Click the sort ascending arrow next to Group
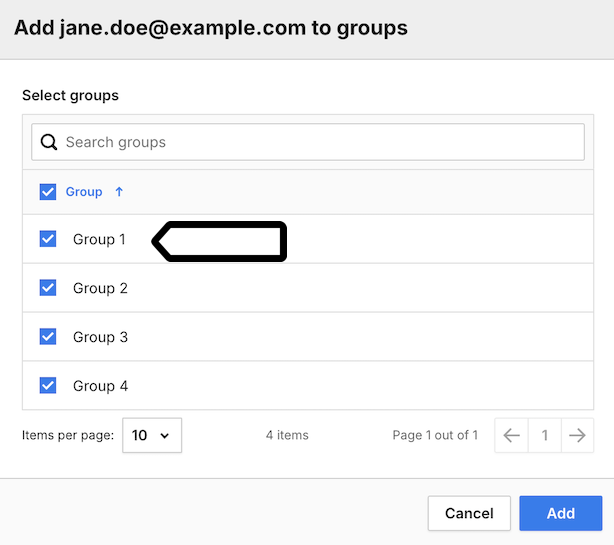Image resolution: width=614 pixels, height=545 pixels. pos(119,192)
